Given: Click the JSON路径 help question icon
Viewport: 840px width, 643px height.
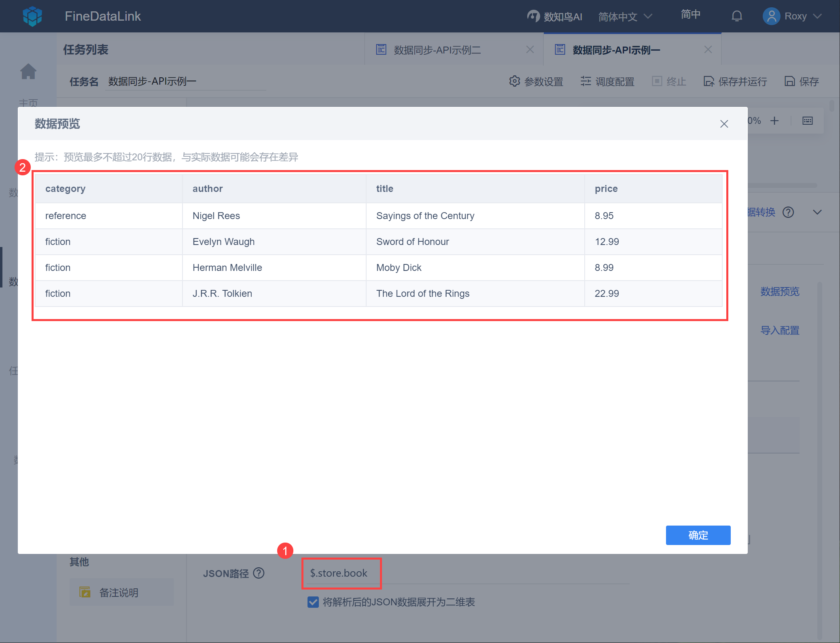Looking at the screenshot, I should tap(259, 573).
